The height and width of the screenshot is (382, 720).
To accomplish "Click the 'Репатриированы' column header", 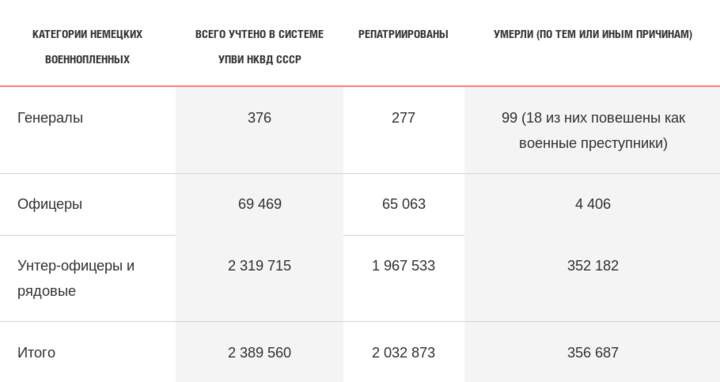I will click(403, 34).
